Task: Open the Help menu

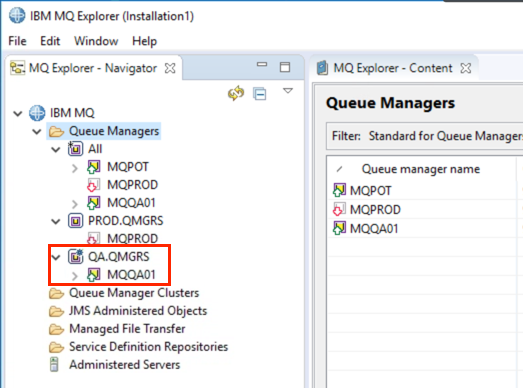Action: tap(144, 41)
